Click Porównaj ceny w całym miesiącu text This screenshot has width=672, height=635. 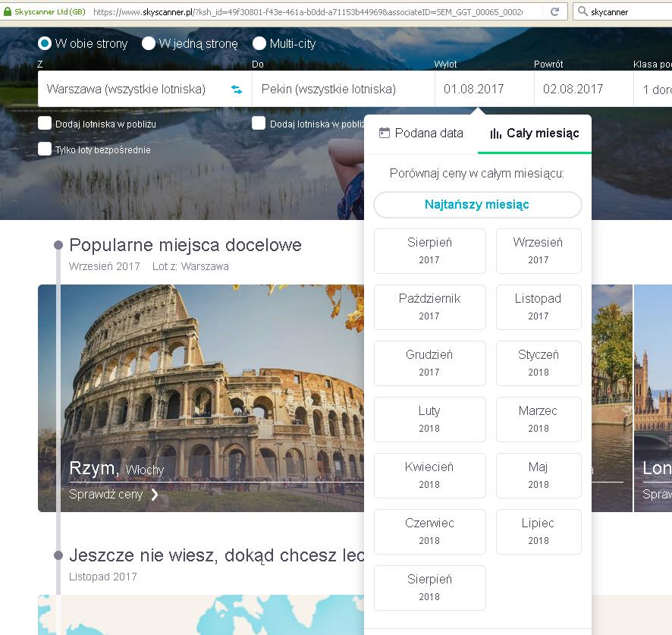click(x=477, y=173)
